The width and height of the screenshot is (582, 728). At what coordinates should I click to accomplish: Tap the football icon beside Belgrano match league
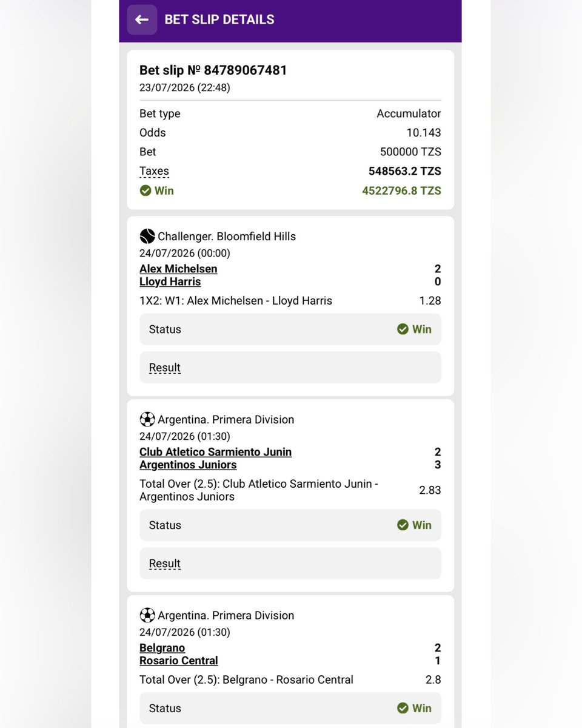point(147,615)
